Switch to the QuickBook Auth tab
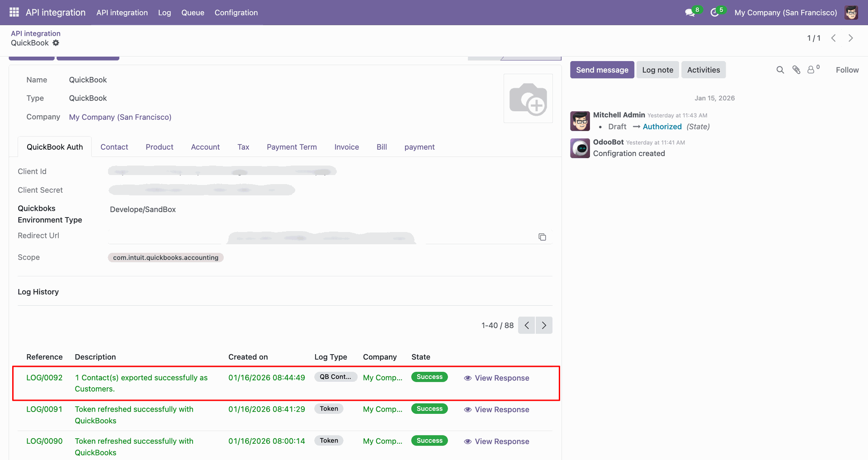 (55, 147)
